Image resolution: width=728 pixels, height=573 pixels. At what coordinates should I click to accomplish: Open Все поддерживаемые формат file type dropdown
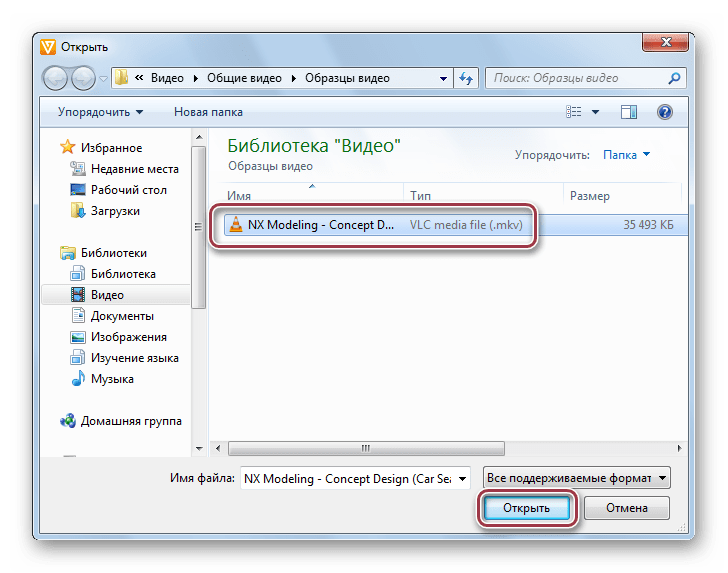click(577, 478)
